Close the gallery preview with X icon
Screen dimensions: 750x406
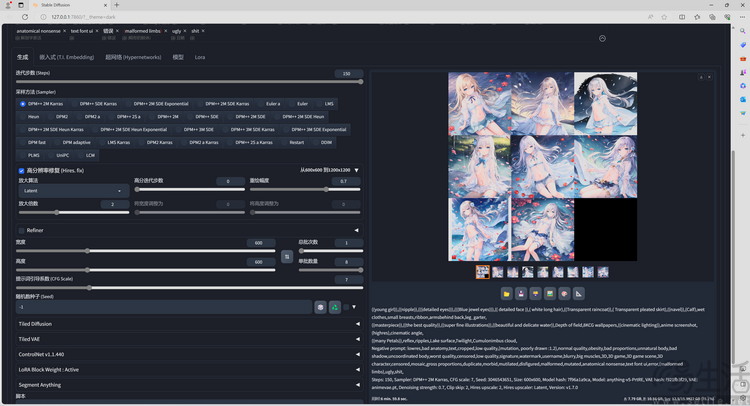(x=709, y=77)
